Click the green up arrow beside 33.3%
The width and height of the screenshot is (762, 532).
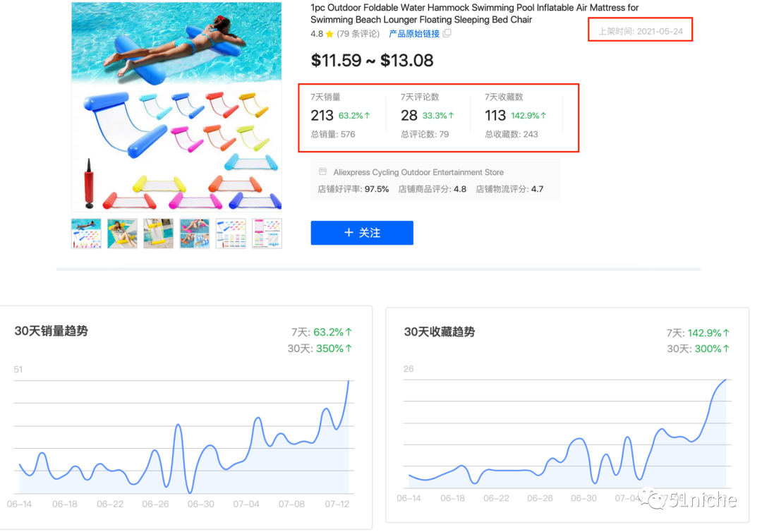[x=451, y=114]
